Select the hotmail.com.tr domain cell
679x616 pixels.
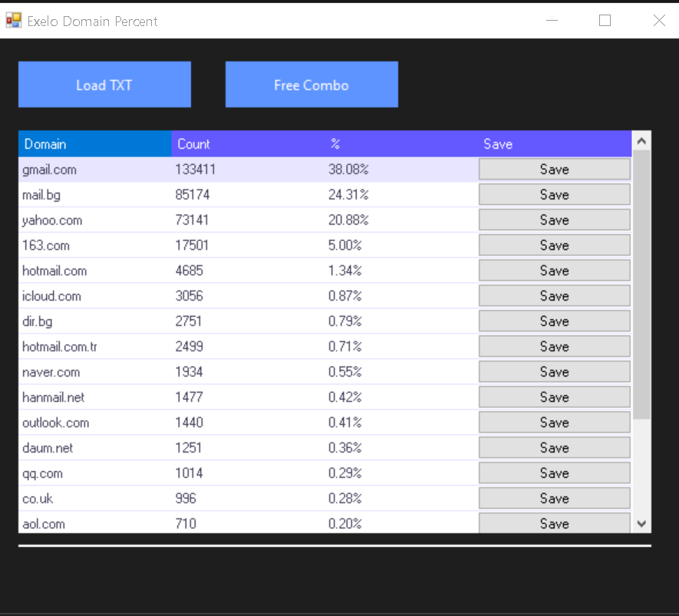pos(95,347)
